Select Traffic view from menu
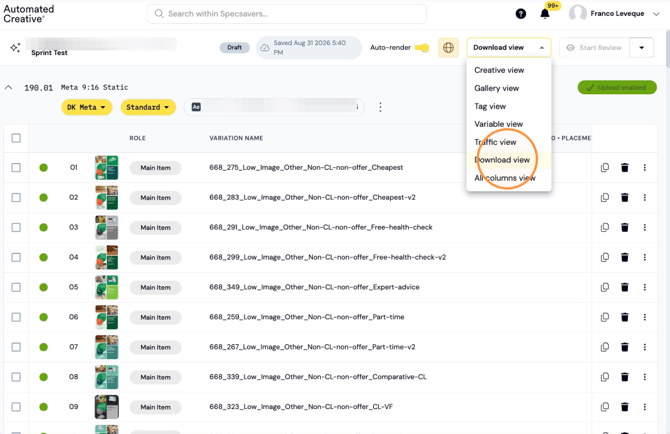 pyautogui.click(x=508, y=142)
